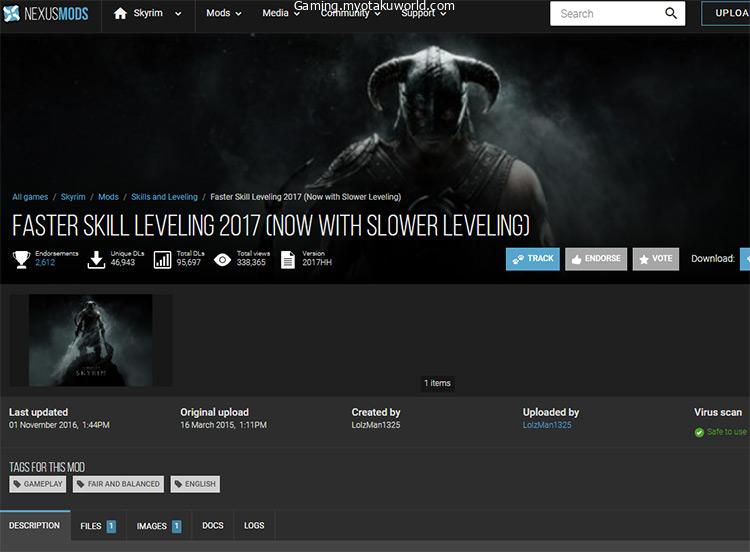Click the 'TAGS FOR THIS MOD' heading
Image resolution: width=750 pixels, height=552 pixels.
pyautogui.click(x=47, y=467)
